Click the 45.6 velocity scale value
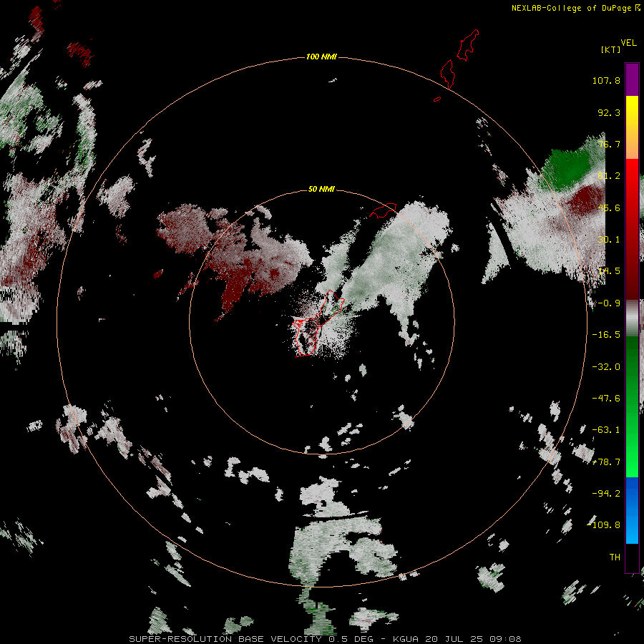The image size is (644, 644). [x=609, y=208]
